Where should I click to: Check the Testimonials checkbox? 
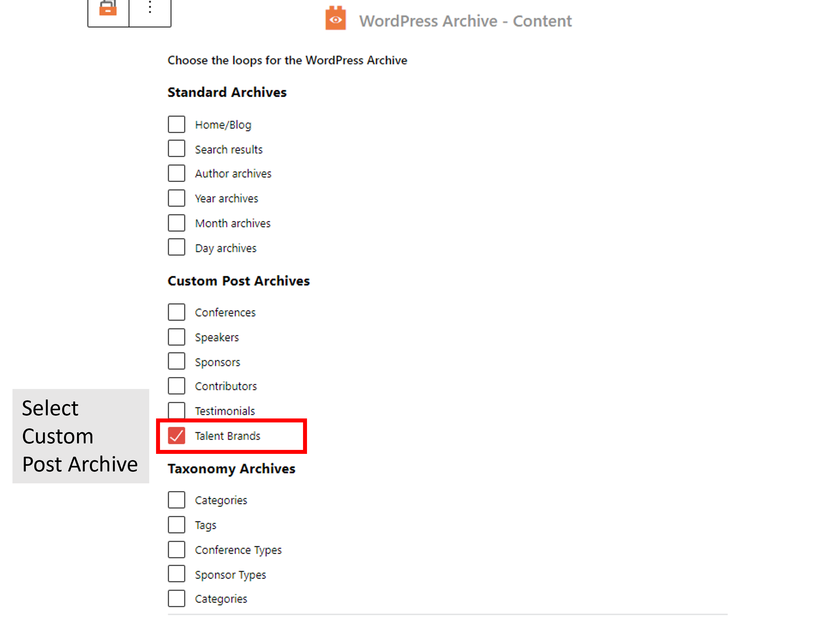(177, 411)
